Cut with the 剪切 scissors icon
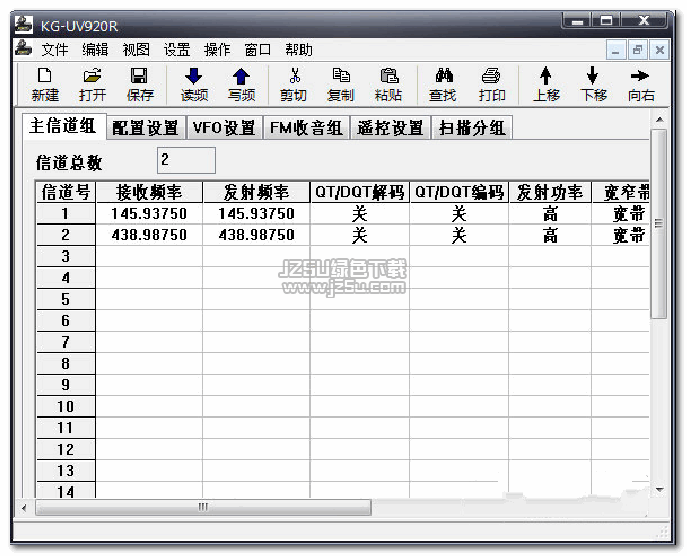The width and height of the screenshot is (687, 556). point(294,85)
